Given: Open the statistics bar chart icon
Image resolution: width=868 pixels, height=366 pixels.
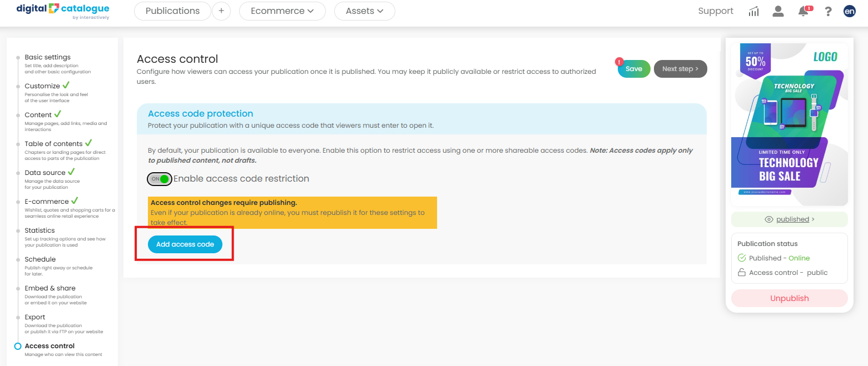Looking at the screenshot, I should [x=753, y=11].
